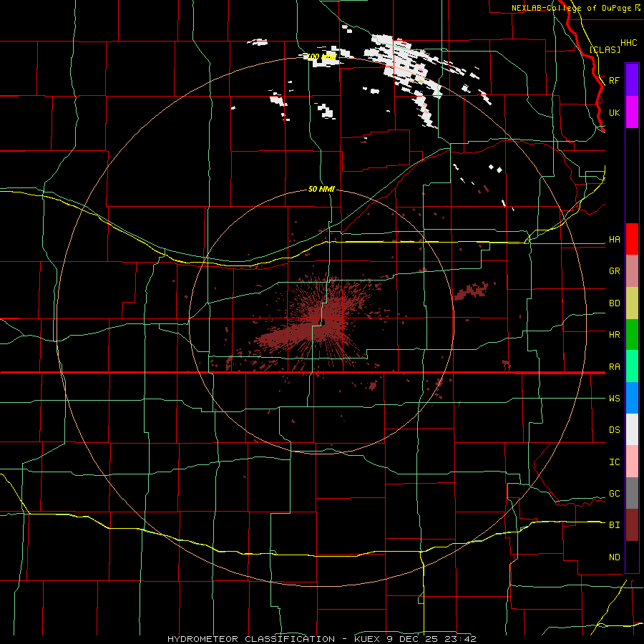644x644 pixels.
Task: Select the dusty-pink GR legend color block
Action: pyautogui.click(x=632, y=271)
